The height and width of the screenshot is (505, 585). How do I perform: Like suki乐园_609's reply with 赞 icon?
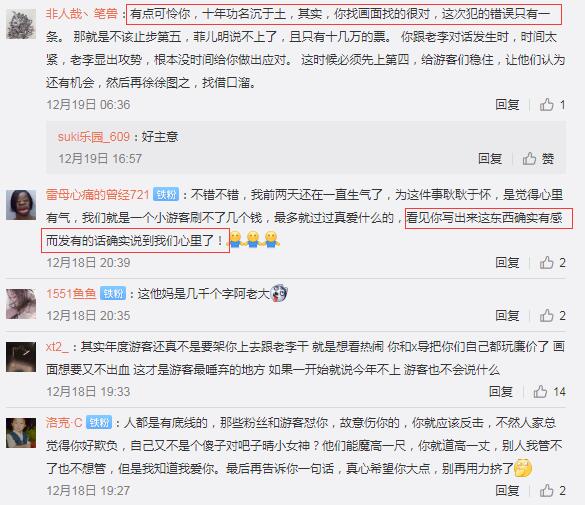(x=538, y=159)
